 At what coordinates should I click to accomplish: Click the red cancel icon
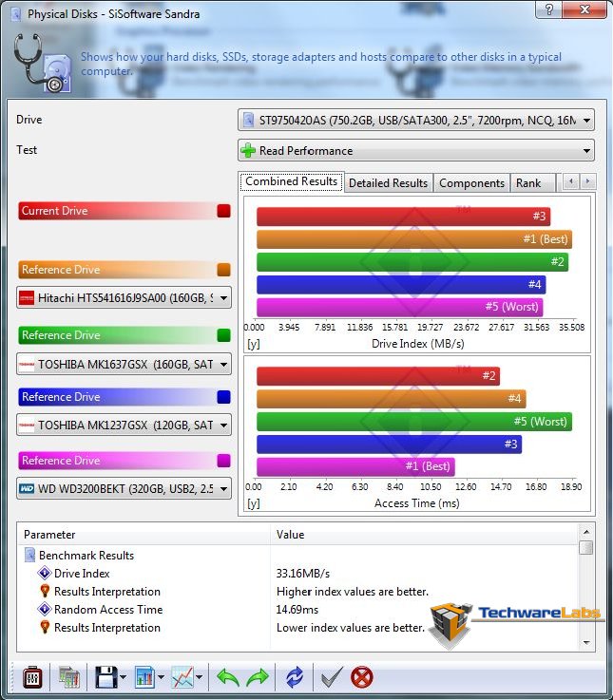(x=362, y=677)
